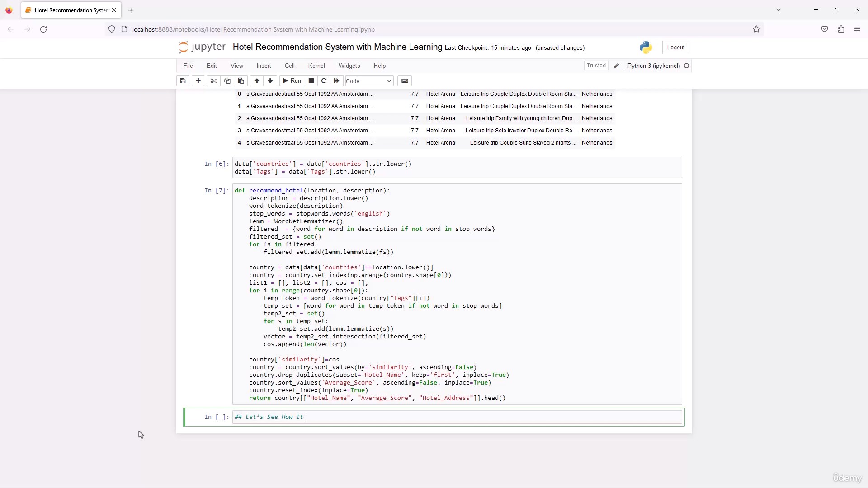Open the Firefox list all tabs chevron
The image size is (868, 488).
click(778, 10)
